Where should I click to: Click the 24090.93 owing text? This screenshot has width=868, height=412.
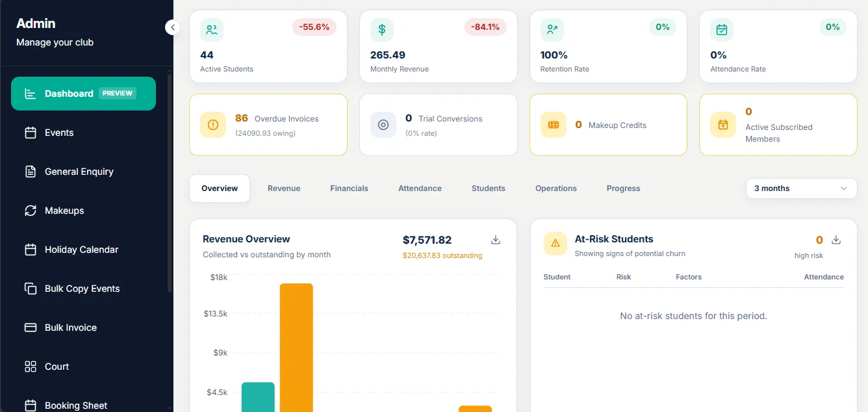point(265,133)
